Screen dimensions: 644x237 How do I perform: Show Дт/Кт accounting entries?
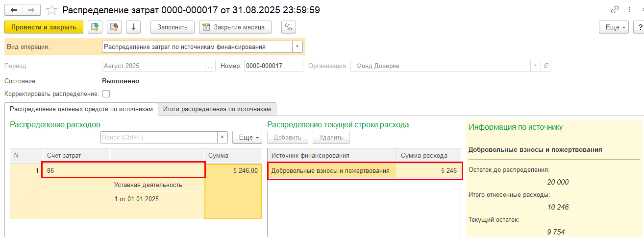click(x=289, y=27)
